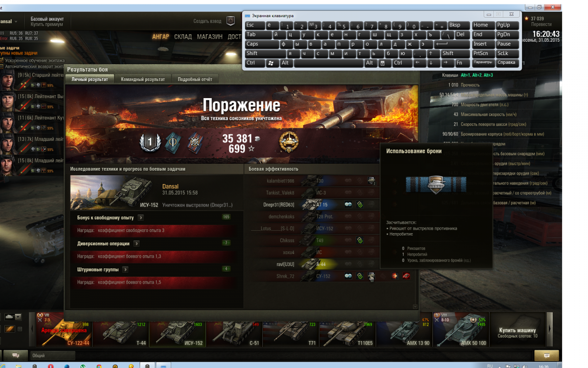Toggle Ускоренное обучение экипажа checkbox
Image resolution: width=588 pixels, height=368 pixels.
[1, 60]
